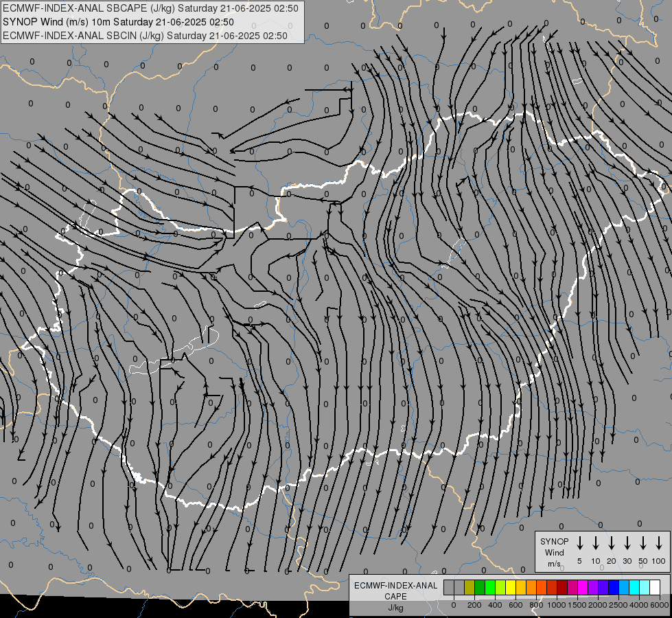This screenshot has width=672, height=618.
Task: Click the 4000 tick on CAPE scale
Action: [x=639, y=605]
